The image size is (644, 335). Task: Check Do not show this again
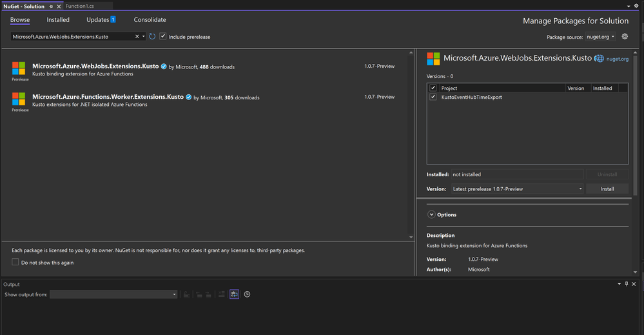coord(15,262)
